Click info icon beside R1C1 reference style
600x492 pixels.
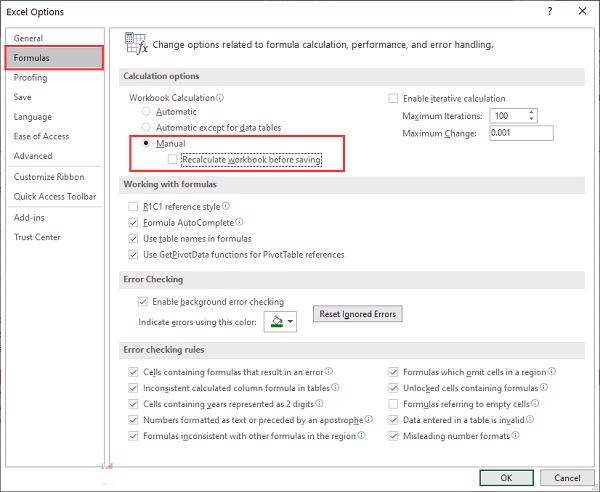point(226,206)
